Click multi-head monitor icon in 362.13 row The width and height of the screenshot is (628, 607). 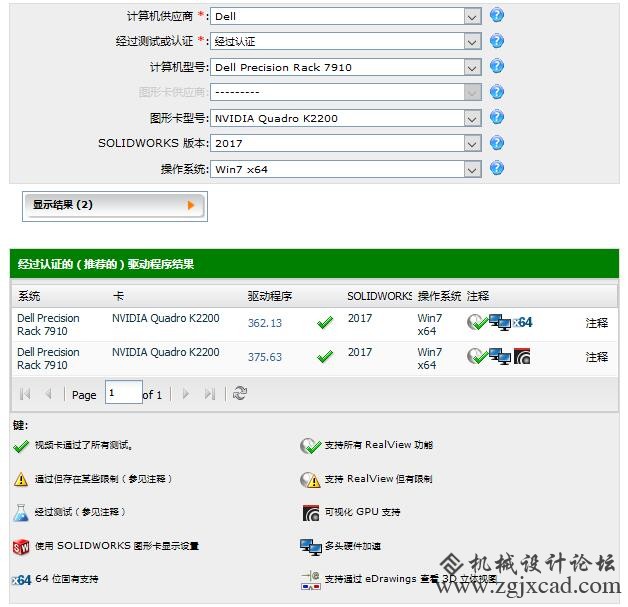499,322
